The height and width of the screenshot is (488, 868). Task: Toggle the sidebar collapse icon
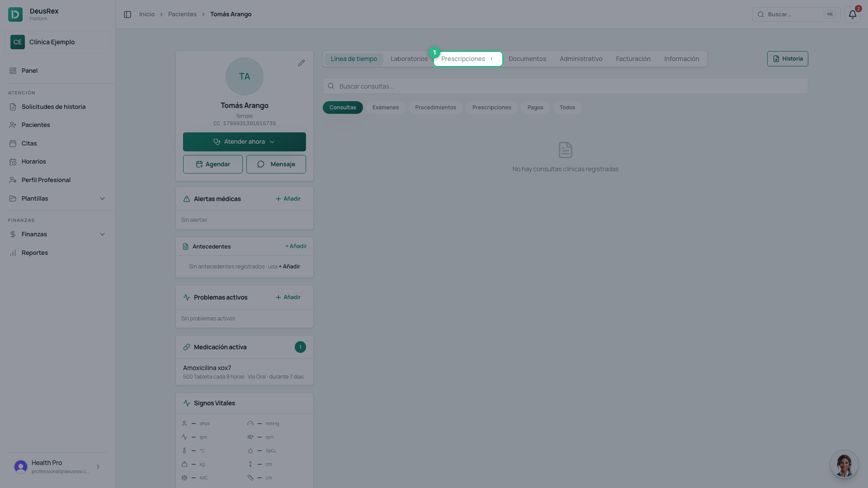[x=127, y=14]
